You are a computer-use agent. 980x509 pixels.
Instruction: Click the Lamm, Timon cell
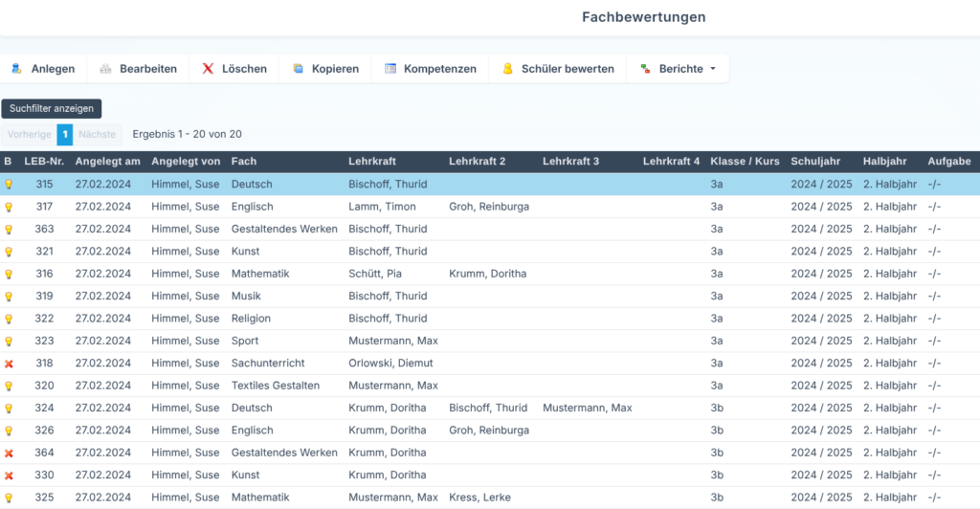[x=382, y=207]
